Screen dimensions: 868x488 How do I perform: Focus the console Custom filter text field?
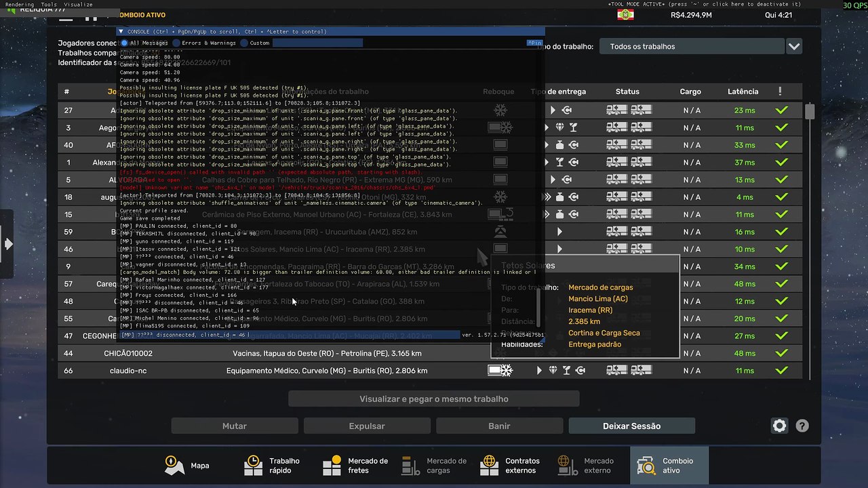point(317,43)
